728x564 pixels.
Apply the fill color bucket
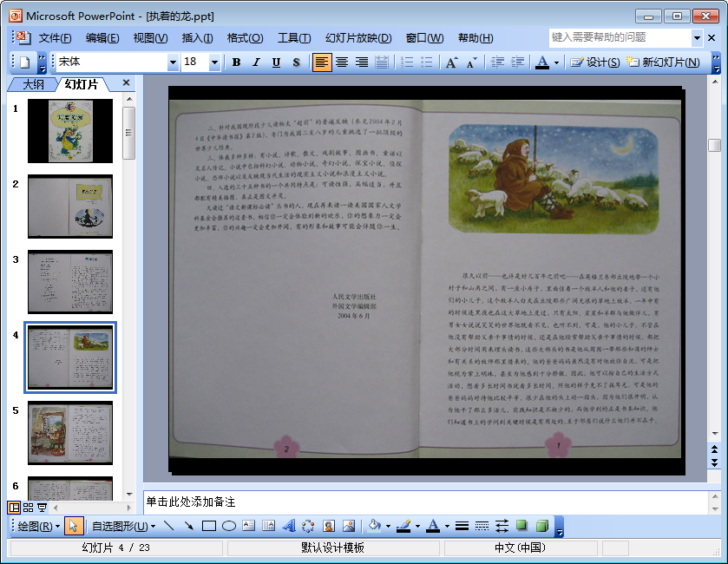[374, 526]
